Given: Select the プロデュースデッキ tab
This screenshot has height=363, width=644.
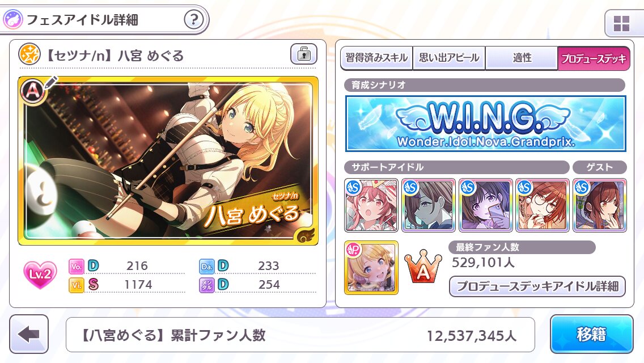Looking at the screenshot, I should coord(594,58).
